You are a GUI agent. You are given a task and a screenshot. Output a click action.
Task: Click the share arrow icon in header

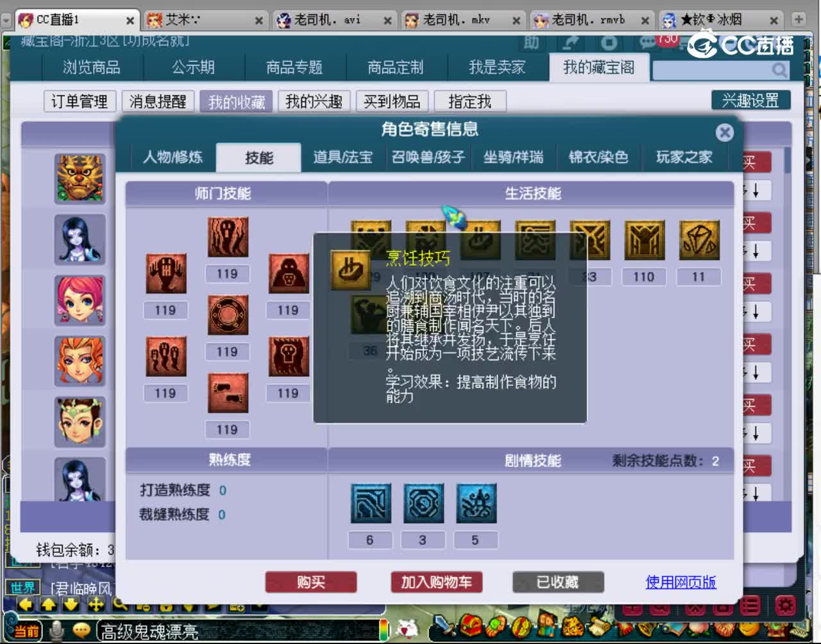coord(570,42)
